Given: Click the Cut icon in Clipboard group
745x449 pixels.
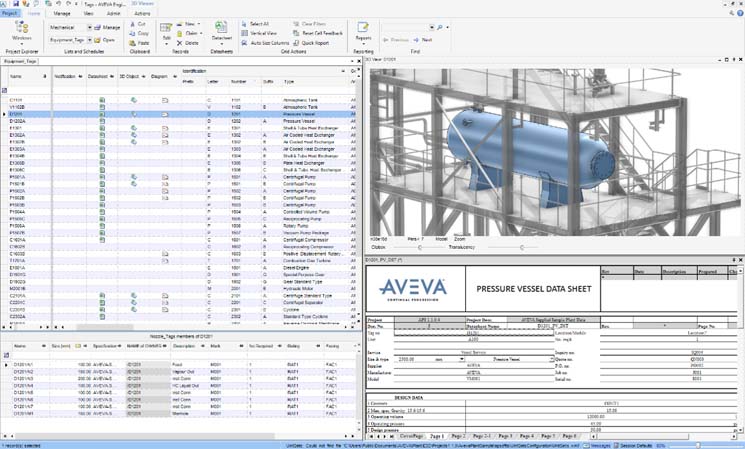Looking at the screenshot, I should (135, 23).
